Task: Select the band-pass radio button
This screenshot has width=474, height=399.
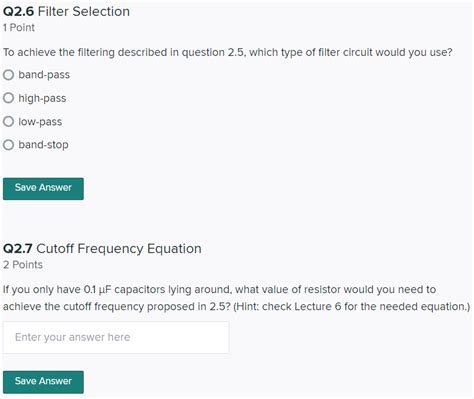Action: pyautogui.click(x=9, y=75)
